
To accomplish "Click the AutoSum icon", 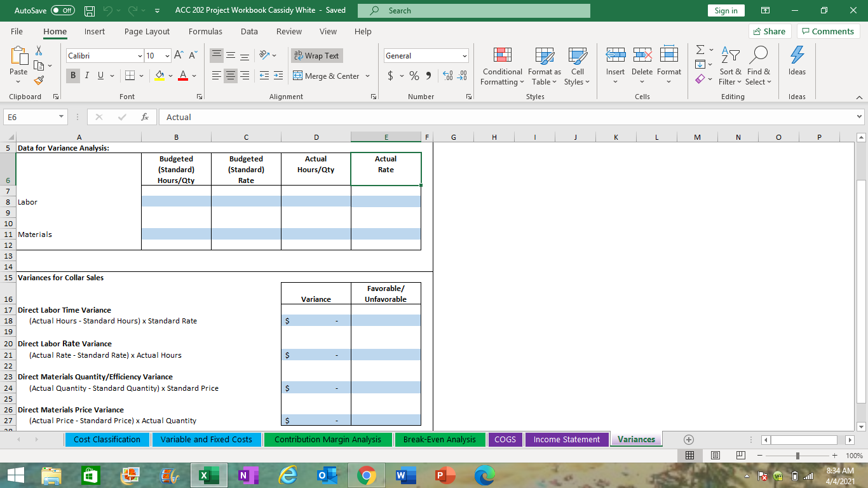I will pos(700,49).
